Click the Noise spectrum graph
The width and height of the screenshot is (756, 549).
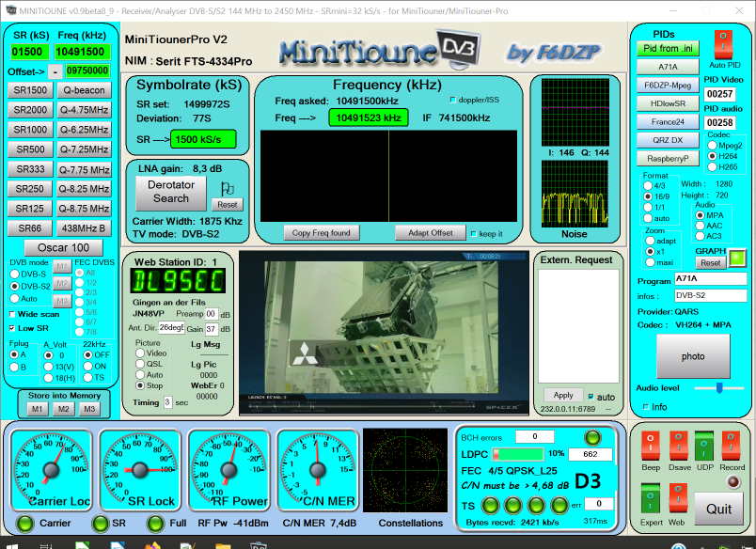coord(575,194)
